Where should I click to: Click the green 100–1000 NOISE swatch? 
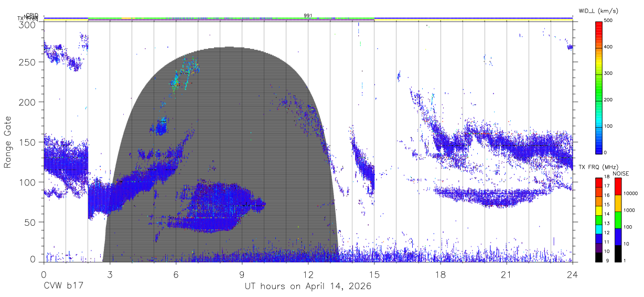pyautogui.click(x=618, y=219)
